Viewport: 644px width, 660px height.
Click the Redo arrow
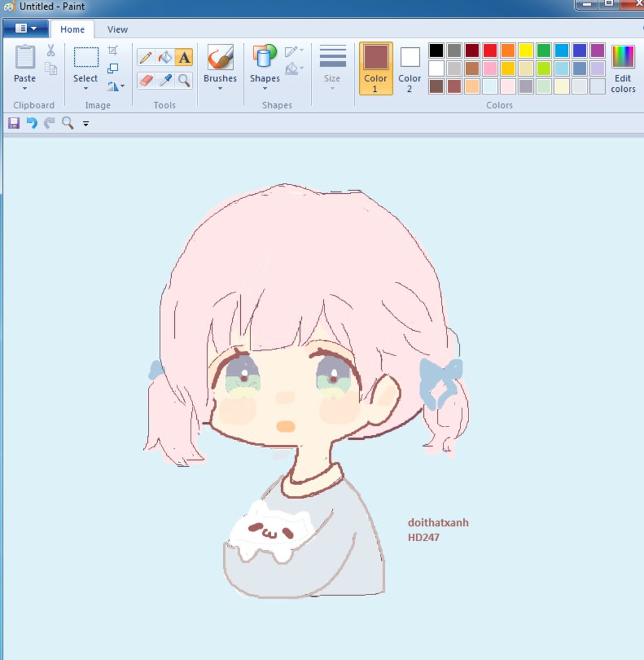tap(49, 123)
